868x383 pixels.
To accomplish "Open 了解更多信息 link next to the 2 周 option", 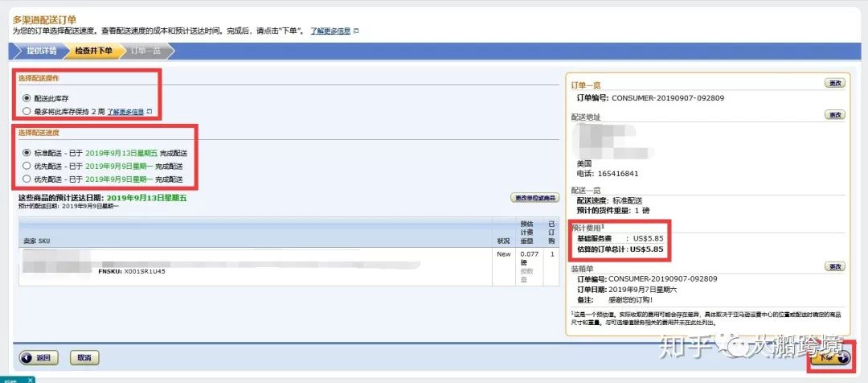I will 125,111.
